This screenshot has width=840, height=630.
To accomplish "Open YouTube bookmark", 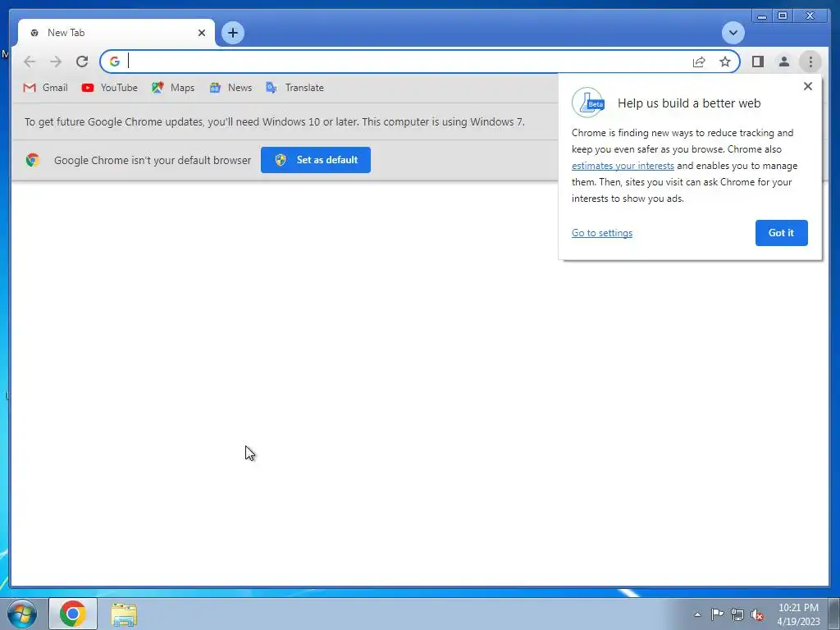I will click(x=109, y=87).
